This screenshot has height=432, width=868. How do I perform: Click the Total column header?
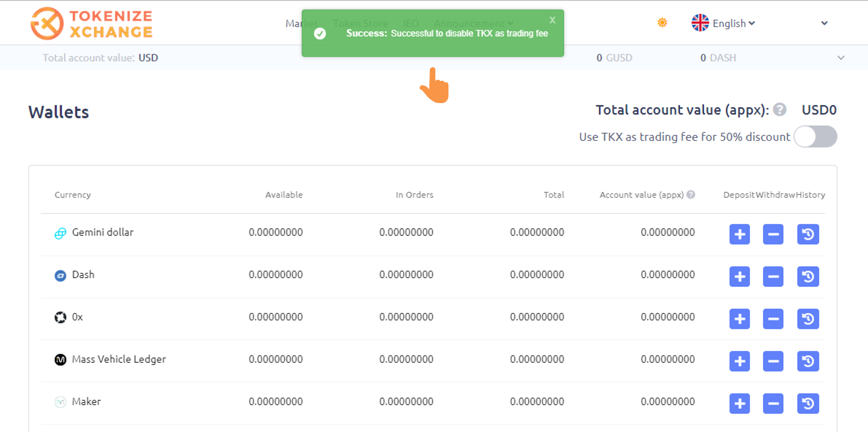point(554,195)
